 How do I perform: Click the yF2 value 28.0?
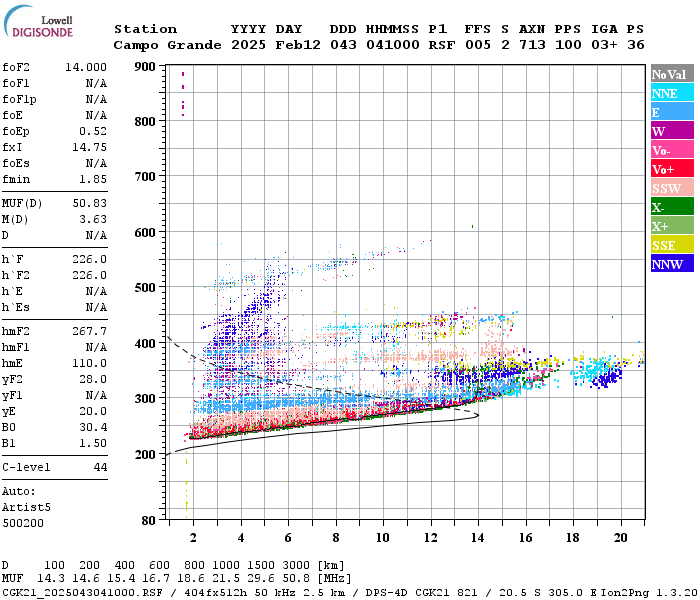point(93,379)
